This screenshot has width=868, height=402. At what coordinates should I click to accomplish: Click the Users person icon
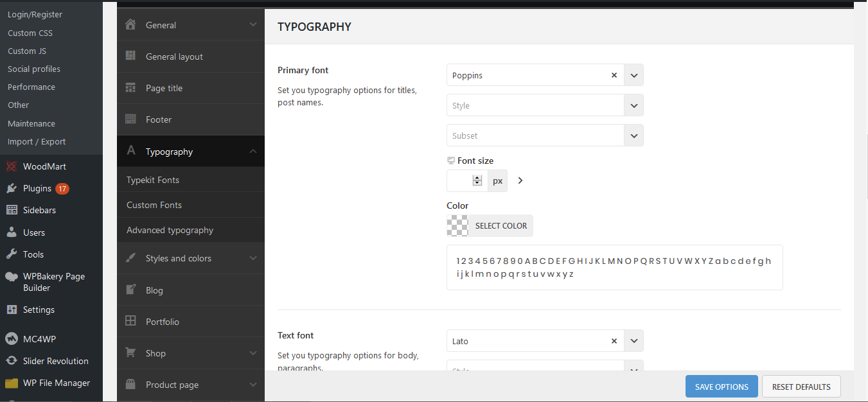click(12, 232)
